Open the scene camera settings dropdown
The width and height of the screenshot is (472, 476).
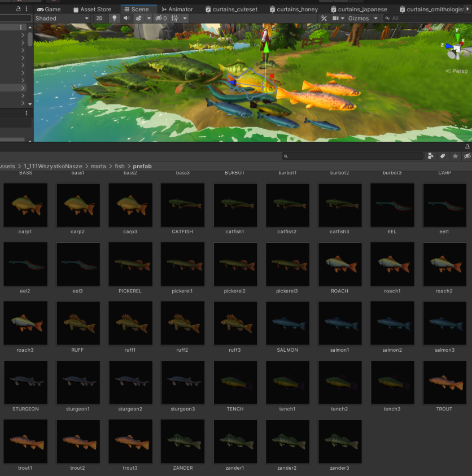[339, 19]
